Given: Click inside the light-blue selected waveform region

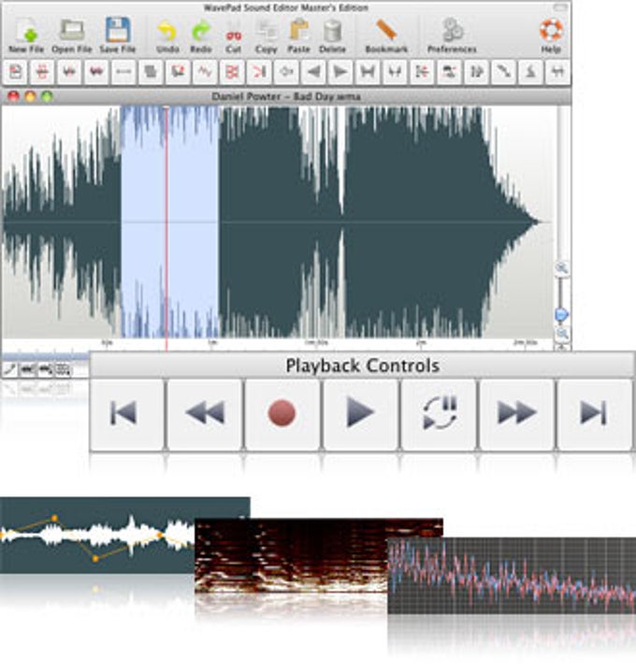Looking at the screenshot, I should click(x=170, y=222).
